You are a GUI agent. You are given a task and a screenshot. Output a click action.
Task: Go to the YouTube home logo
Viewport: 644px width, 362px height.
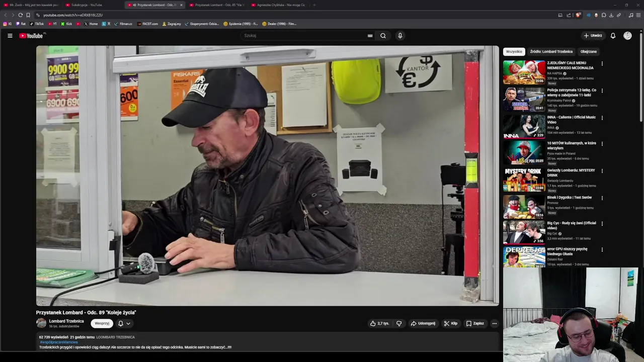(x=31, y=36)
